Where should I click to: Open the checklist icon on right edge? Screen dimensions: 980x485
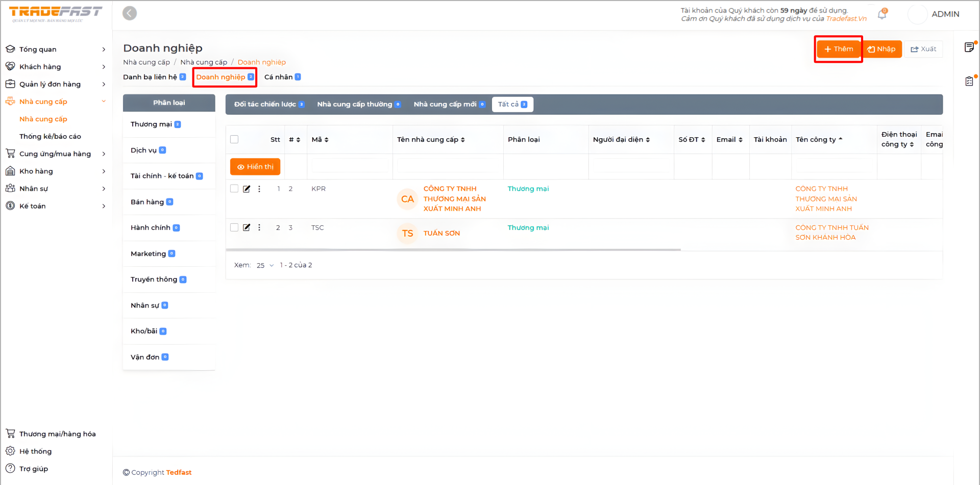(969, 81)
